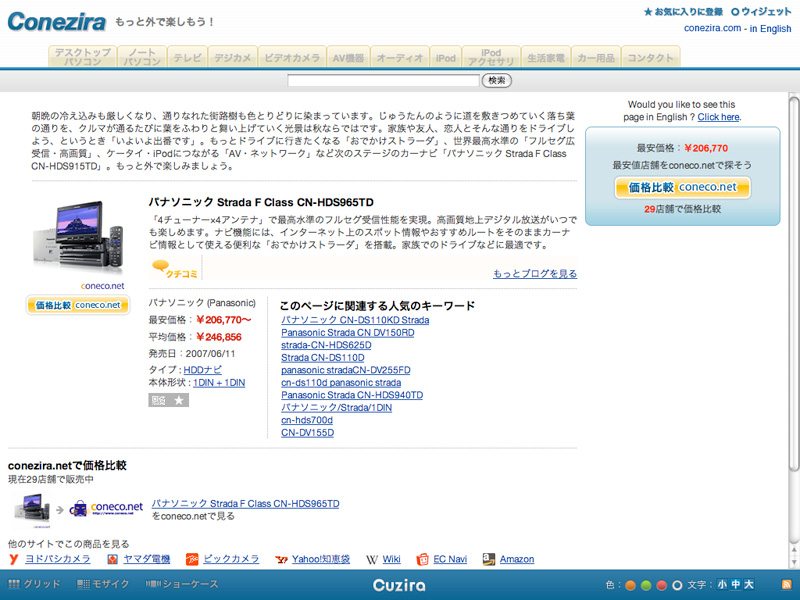Image resolution: width=800 pixels, height=600 pixels.
Task: Open keyword Strada CN-DS110D
Action: pos(322,358)
